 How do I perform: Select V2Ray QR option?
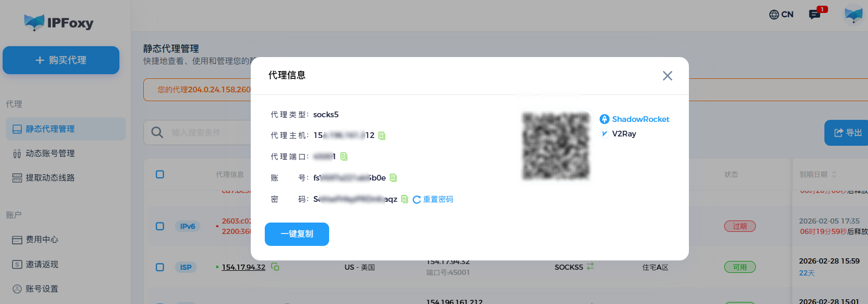point(618,134)
